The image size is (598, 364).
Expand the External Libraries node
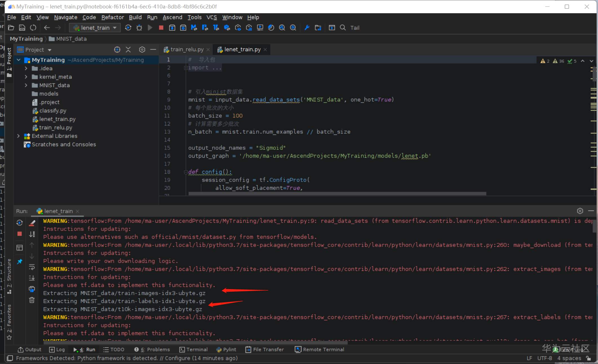(x=19, y=136)
